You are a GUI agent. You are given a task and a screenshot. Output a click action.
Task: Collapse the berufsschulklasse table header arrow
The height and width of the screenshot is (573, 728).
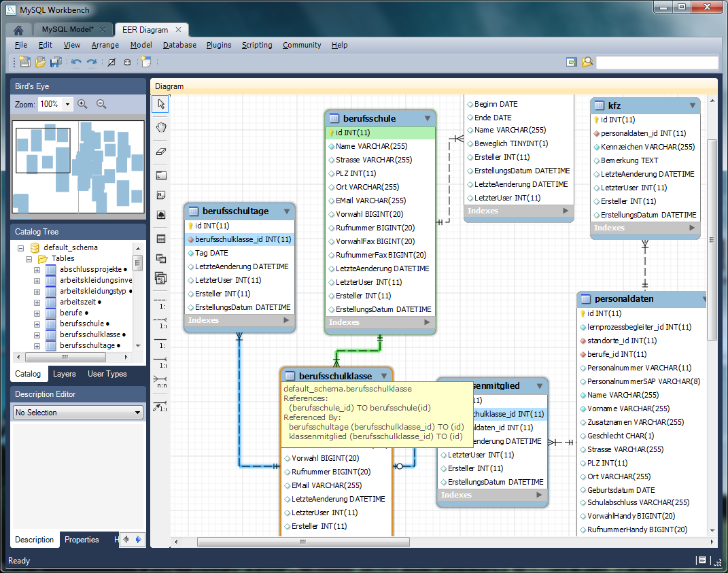tap(384, 376)
